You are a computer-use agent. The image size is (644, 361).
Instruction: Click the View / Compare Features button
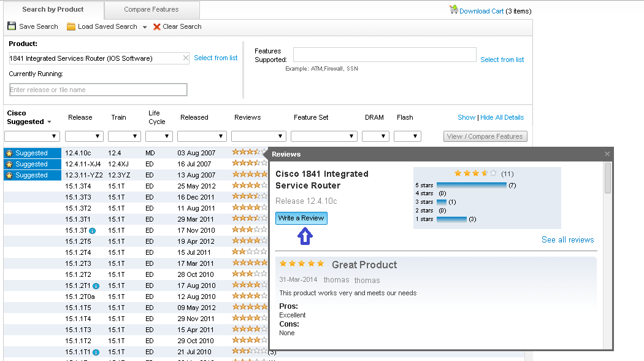pyautogui.click(x=485, y=136)
